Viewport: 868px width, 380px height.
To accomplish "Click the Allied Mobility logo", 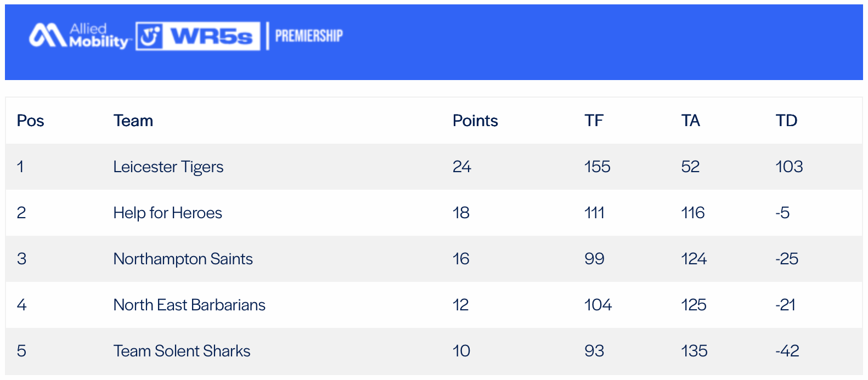I will pos(80,36).
